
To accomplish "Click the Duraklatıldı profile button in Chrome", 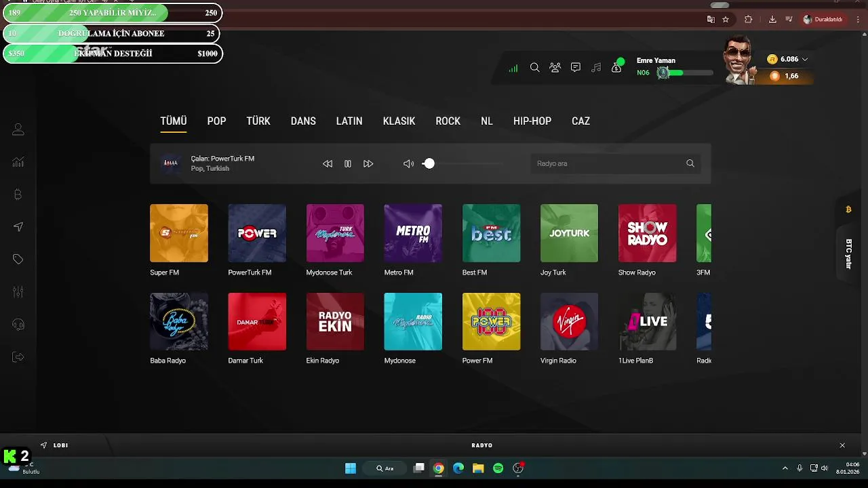I will coord(823,20).
